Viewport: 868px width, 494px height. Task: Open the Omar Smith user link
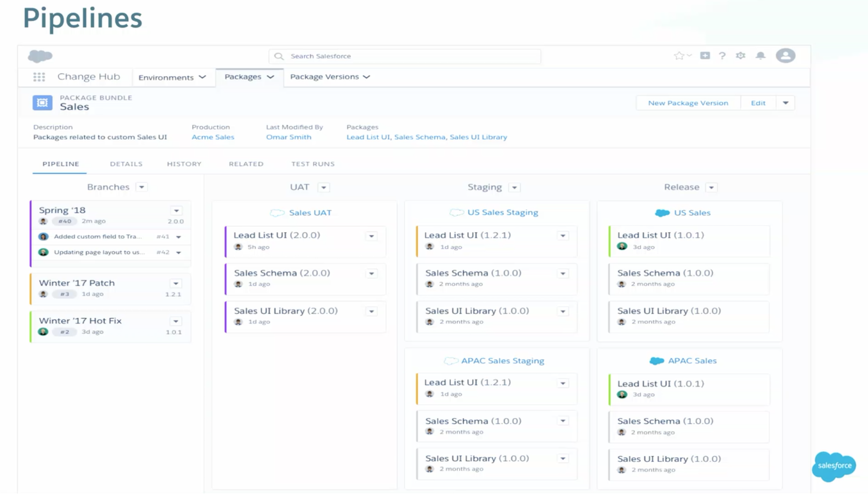[289, 137]
